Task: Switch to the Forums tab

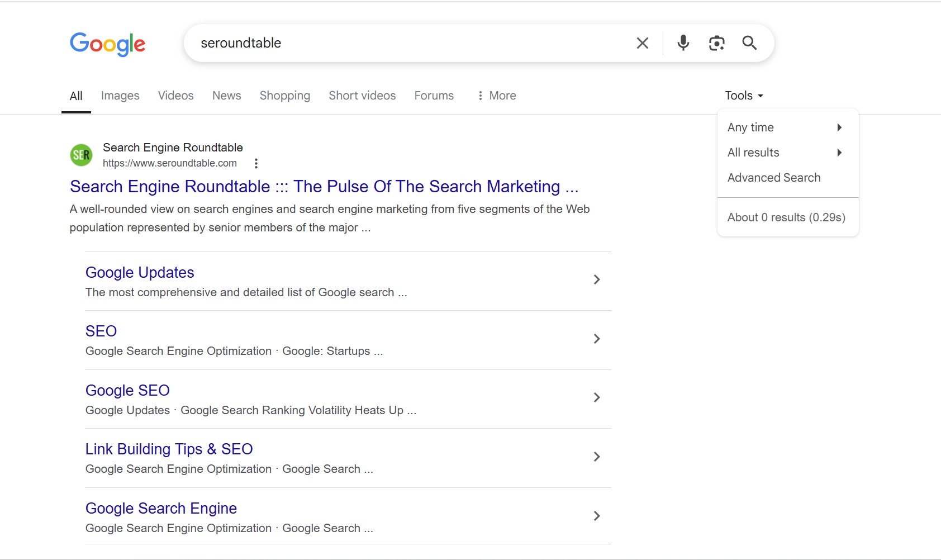Action: [x=434, y=96]
